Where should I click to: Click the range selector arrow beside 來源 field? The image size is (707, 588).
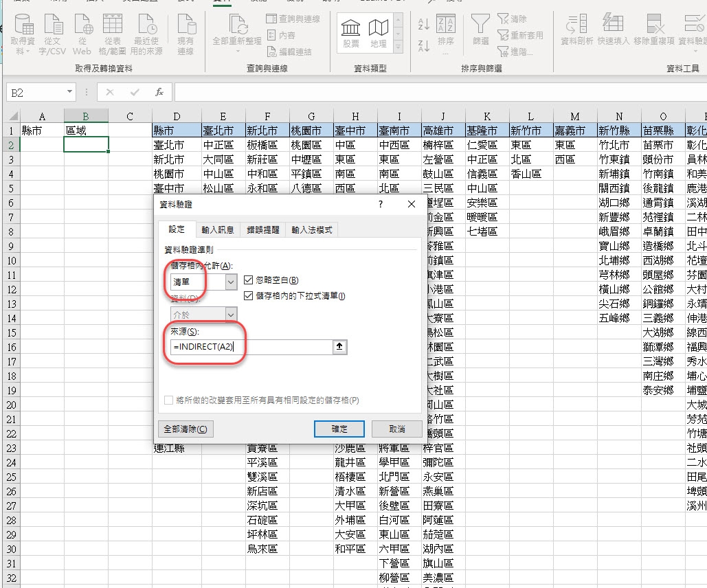tap(339, 348)
